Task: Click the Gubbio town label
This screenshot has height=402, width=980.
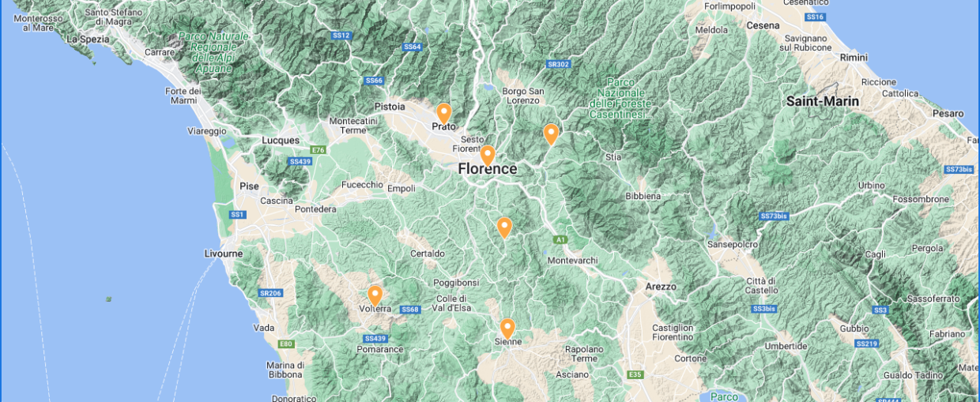Action: pos(854,328)
